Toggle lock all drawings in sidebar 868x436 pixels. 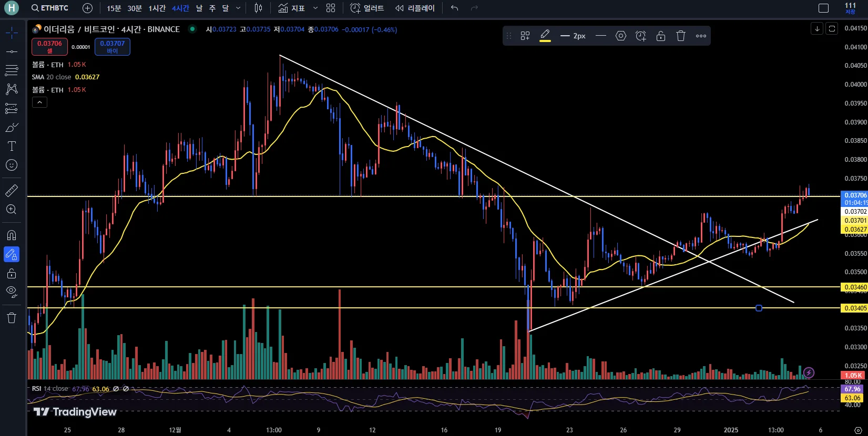12,273
